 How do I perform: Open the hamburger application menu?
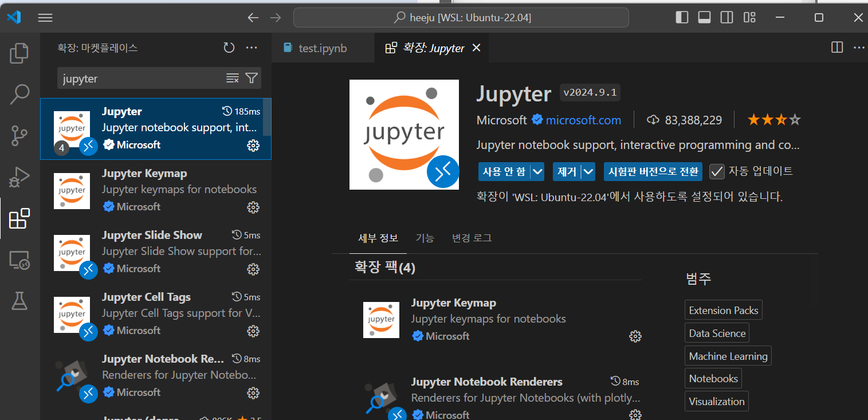point(45,18)
